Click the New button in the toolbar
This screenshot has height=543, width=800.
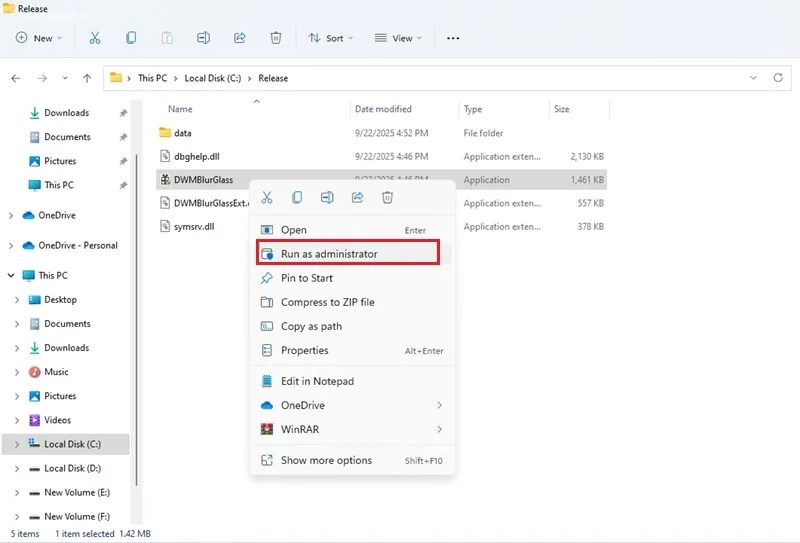coord(39,38)
